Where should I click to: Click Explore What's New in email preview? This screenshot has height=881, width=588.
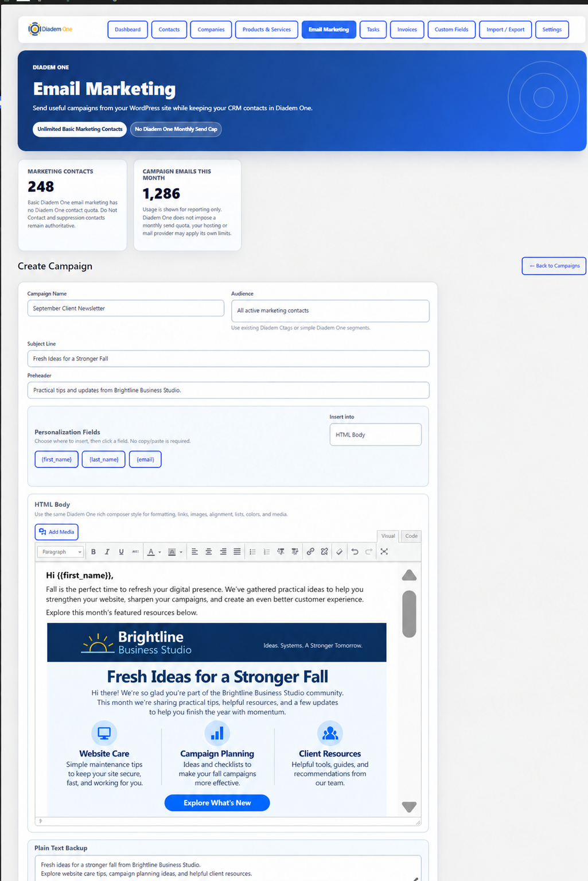coord(217,803)
